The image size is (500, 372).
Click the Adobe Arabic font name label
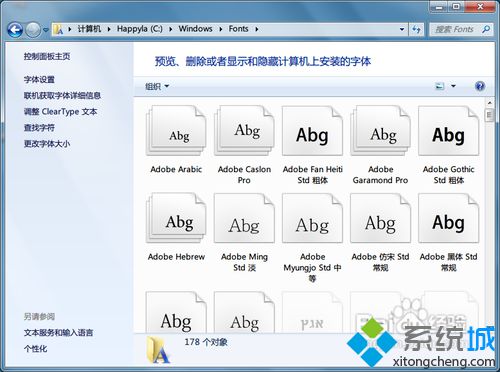click(176, 169)
